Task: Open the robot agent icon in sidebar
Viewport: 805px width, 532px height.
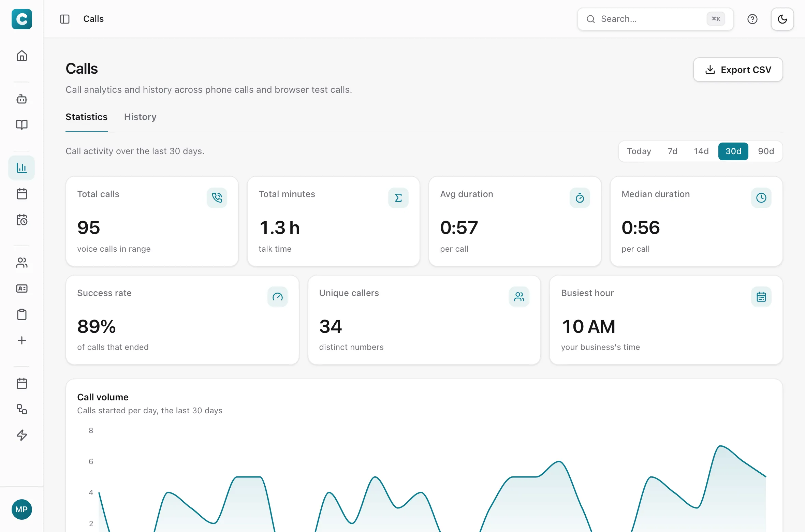Action: tap(22, 99)
